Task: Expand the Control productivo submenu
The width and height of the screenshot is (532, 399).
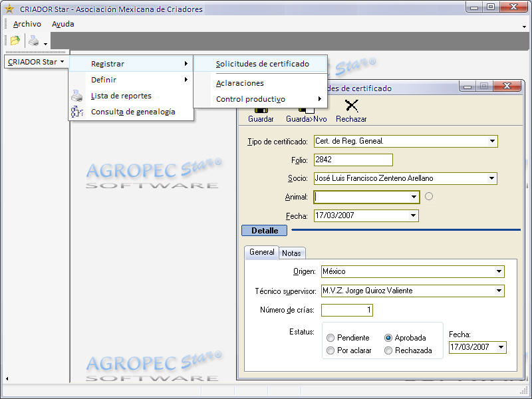Action: 261,99
